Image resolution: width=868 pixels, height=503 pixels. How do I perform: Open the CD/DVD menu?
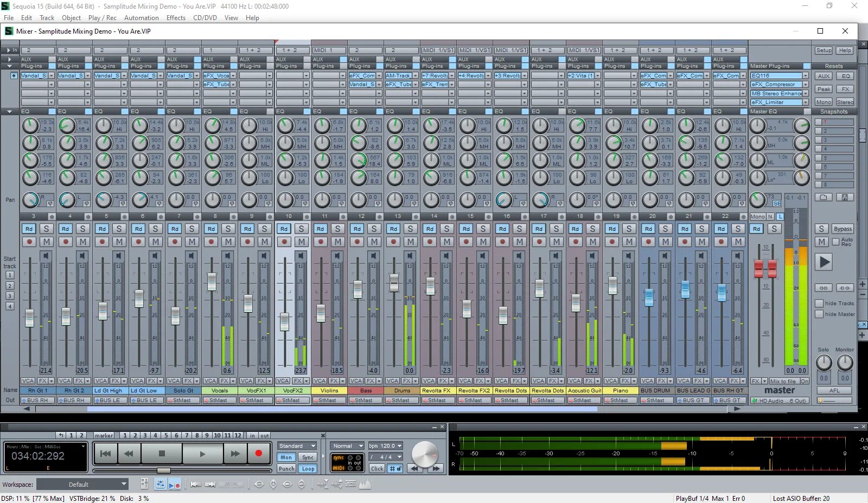[205, 18]
